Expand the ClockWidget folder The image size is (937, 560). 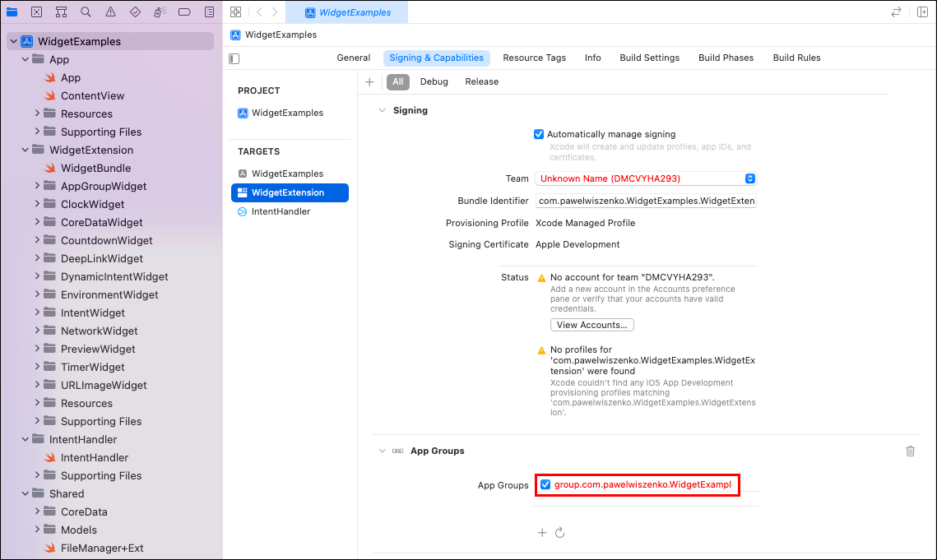37,204
